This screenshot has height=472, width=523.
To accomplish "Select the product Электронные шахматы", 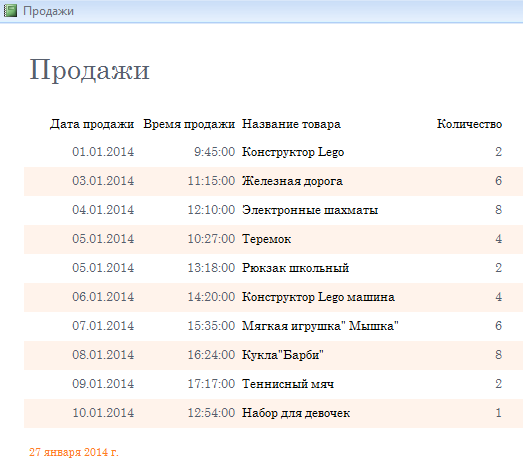I will 310,210.
